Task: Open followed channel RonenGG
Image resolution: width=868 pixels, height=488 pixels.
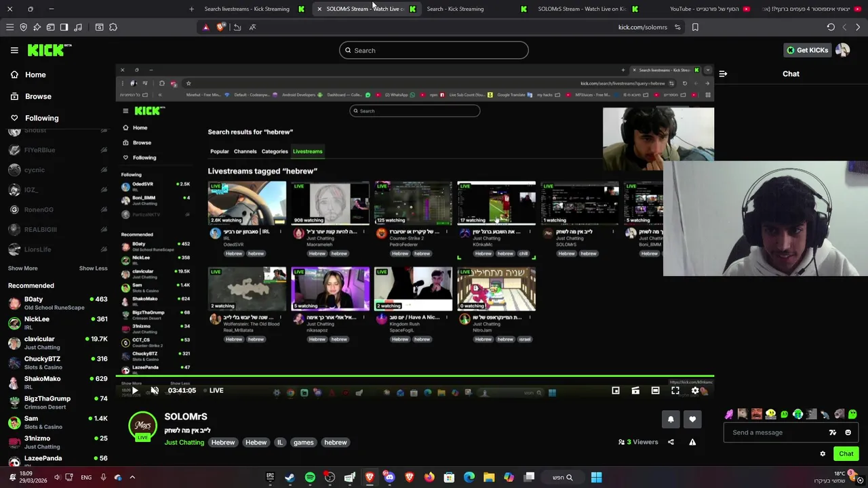Action: (x=58, y=210)
